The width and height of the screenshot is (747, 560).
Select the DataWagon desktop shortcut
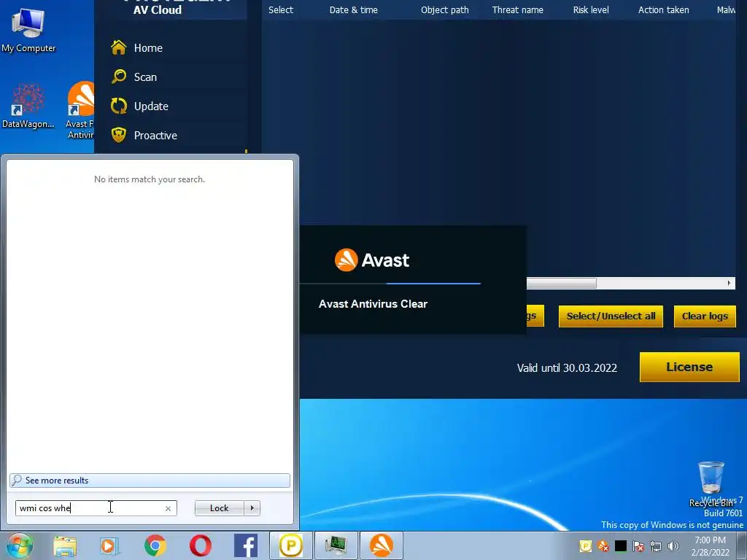[x=28, y=106]
